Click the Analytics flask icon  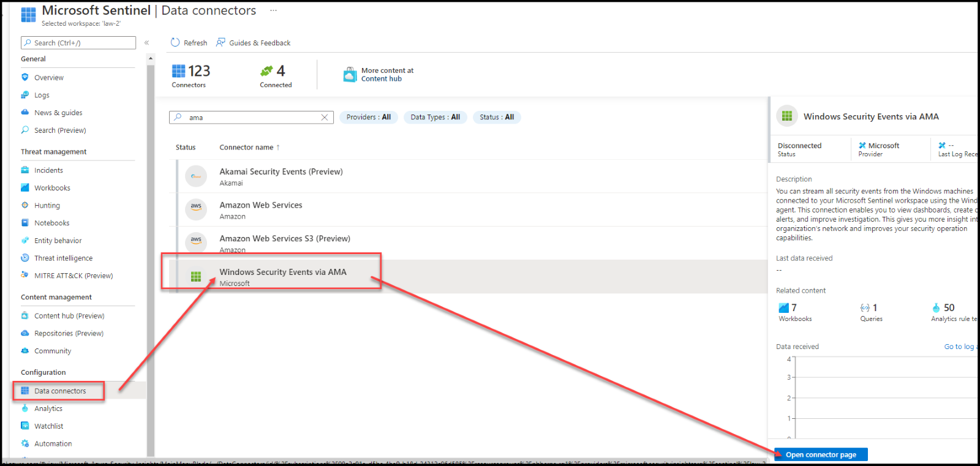pyautogui.click(x=25, y=408)
